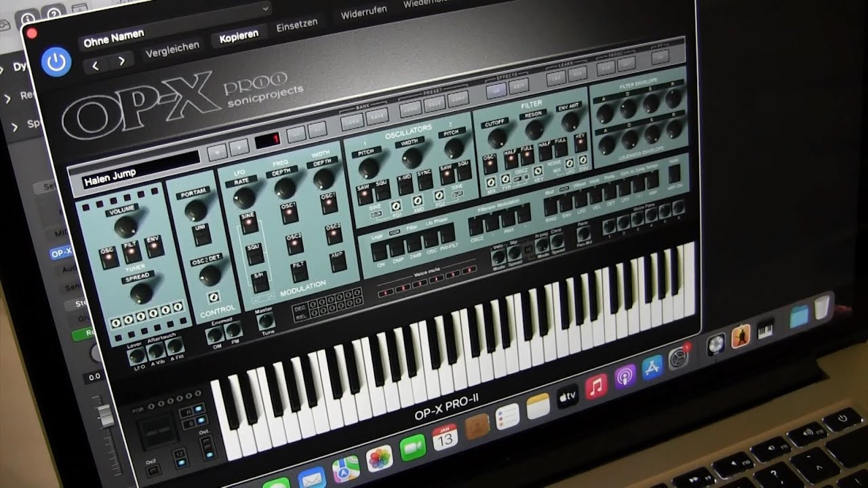
Task: Toggle oscillator 1 SQU waveform button
Action: (382, 191)
